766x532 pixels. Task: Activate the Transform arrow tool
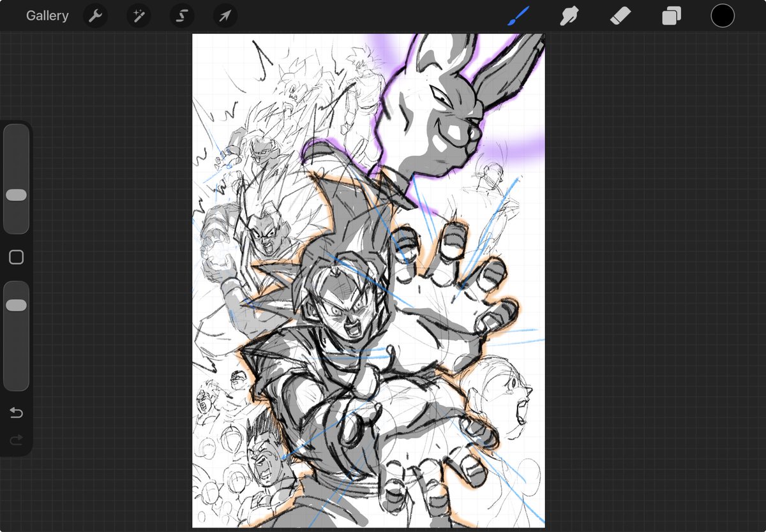pos(225,16)
